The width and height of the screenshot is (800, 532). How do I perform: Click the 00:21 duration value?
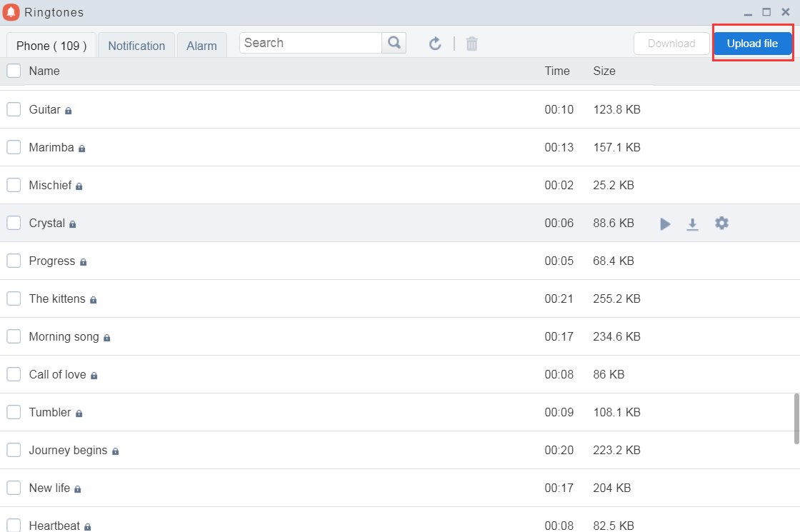tap(559, 298)
